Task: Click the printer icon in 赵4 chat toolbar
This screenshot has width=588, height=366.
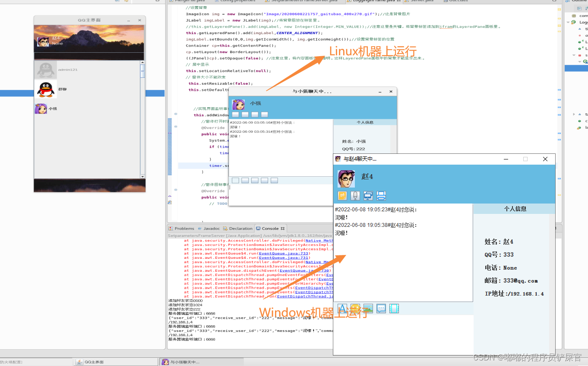Action: coord(381,196)
